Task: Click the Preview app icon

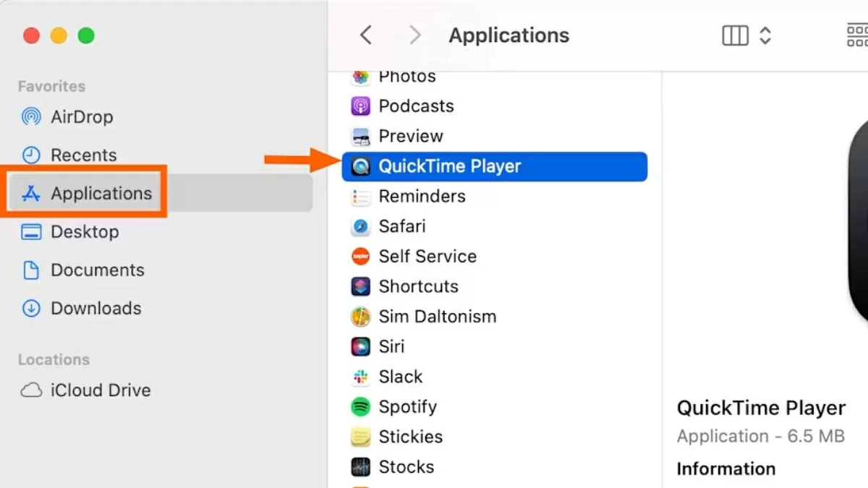Action: (360, 136)
